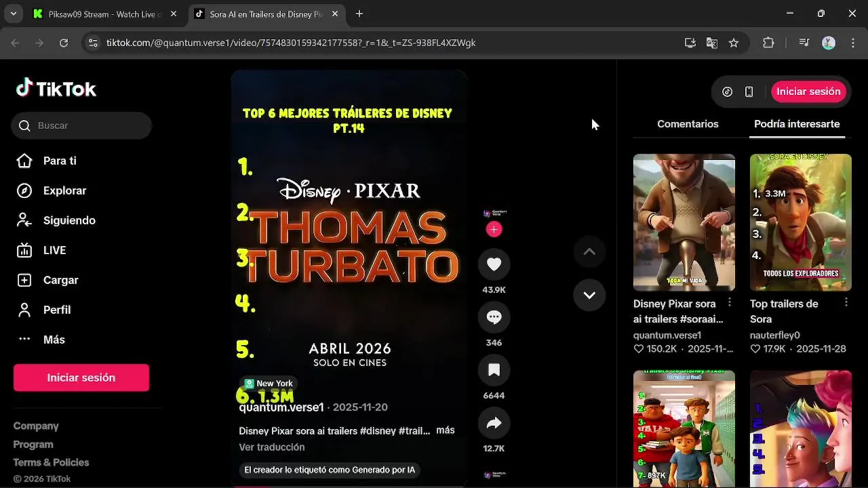Image resolution: width=868 pixels, height=488 pixels.
Task: Open nauterfley0 profile link
Action: point(775,335)
